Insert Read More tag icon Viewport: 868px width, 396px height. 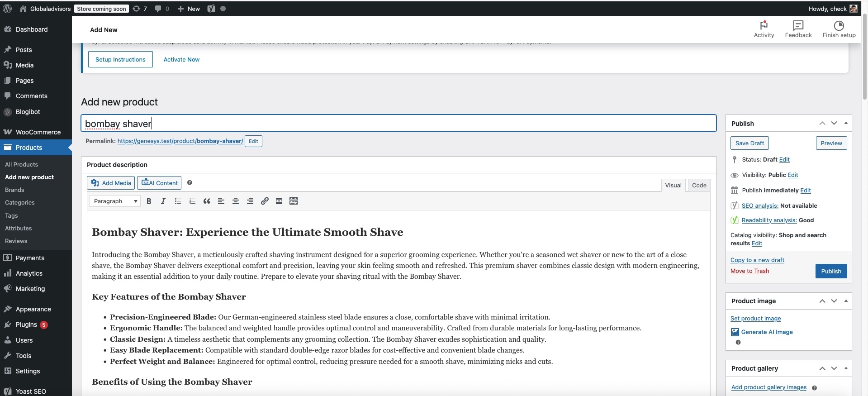(279, 201)
